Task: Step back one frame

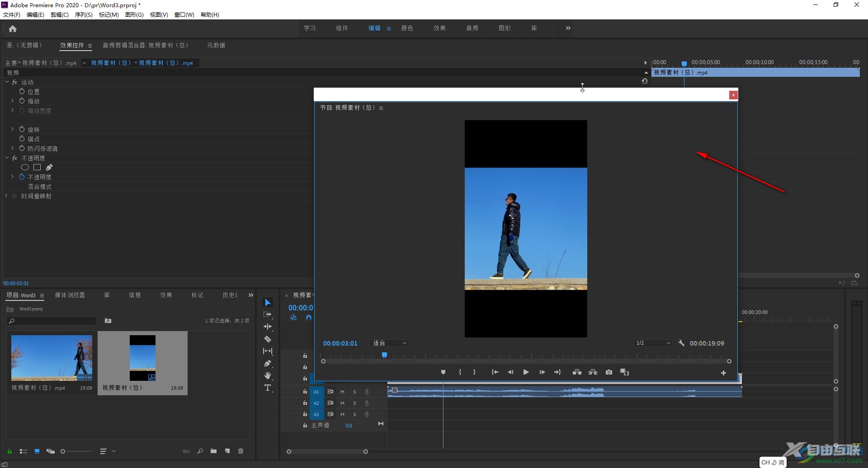Action: (x=510, y=372)
